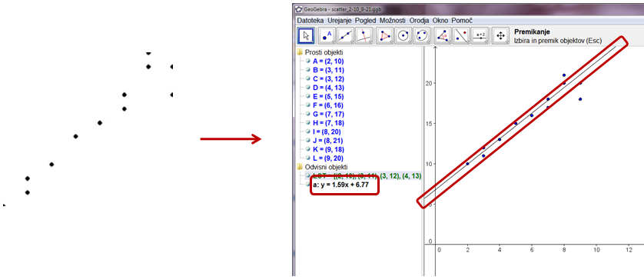
Task: Select the Circle with Center tool
Action: point(403,36)
